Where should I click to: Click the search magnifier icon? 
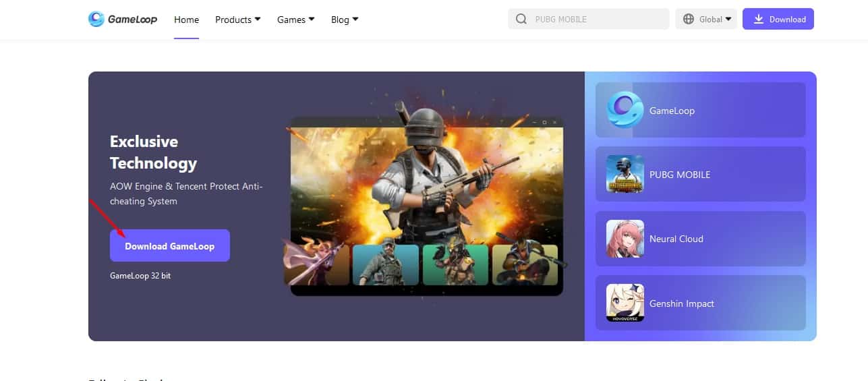[521, 19]
